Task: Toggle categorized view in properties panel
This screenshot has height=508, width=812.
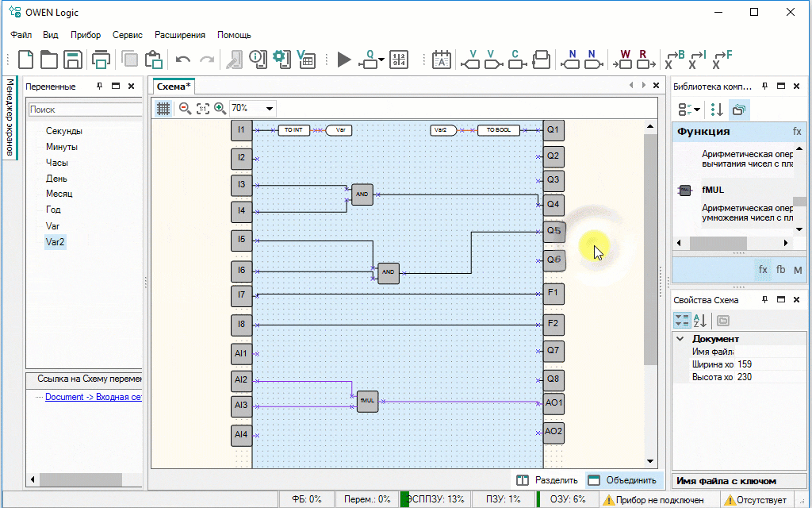Action: 681,321
